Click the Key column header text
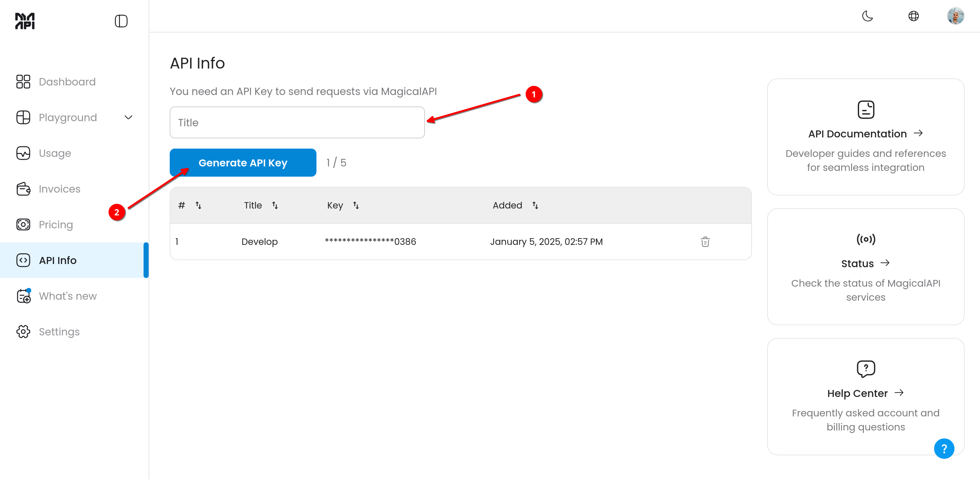The width and height of the screenshot is (980, 484). (x=335, y=205)
